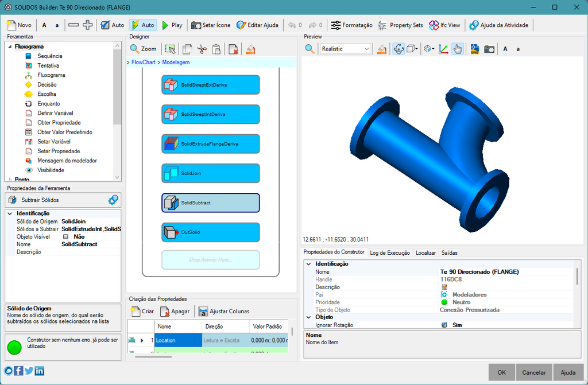Collapse the Fluxograma tree group
Viewport: 588px width, 385px height.
(x=10, y=46)
